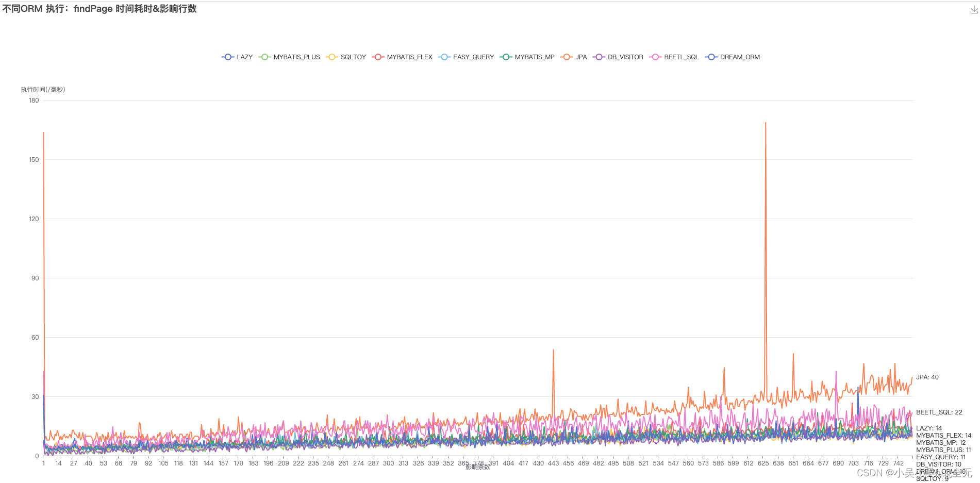Click the JPA: 40 end label
This screenshot has width=980, height=483.
(x=927, y=377)
